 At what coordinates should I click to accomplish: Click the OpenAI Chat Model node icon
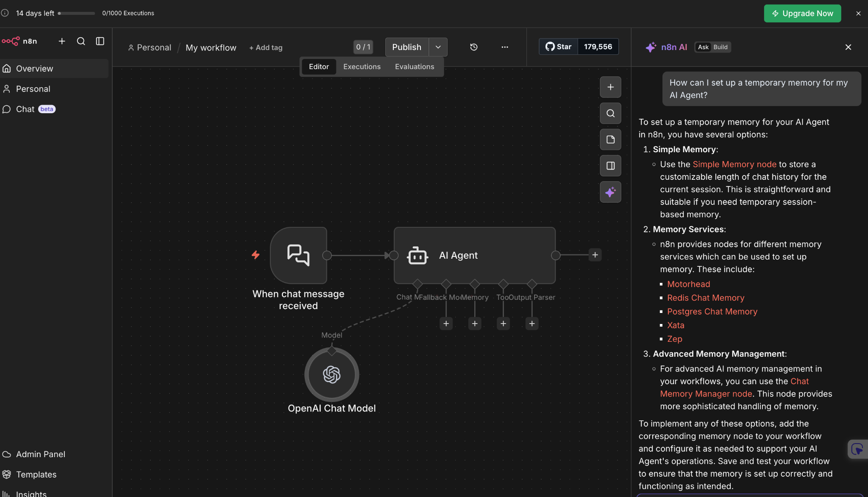click(x=331, y=374)
